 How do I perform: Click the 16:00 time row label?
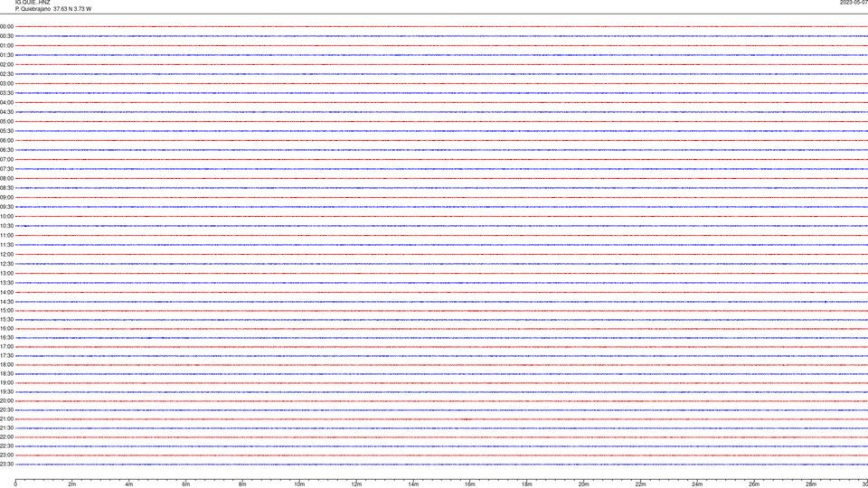(x=6, y=329)
